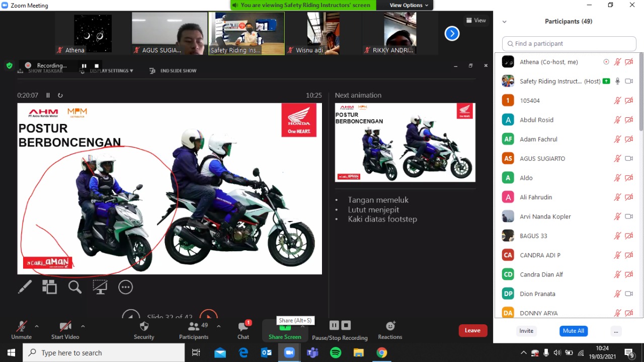644x362 pixels.
Task: Click the Mute All button
Action: 573,331
